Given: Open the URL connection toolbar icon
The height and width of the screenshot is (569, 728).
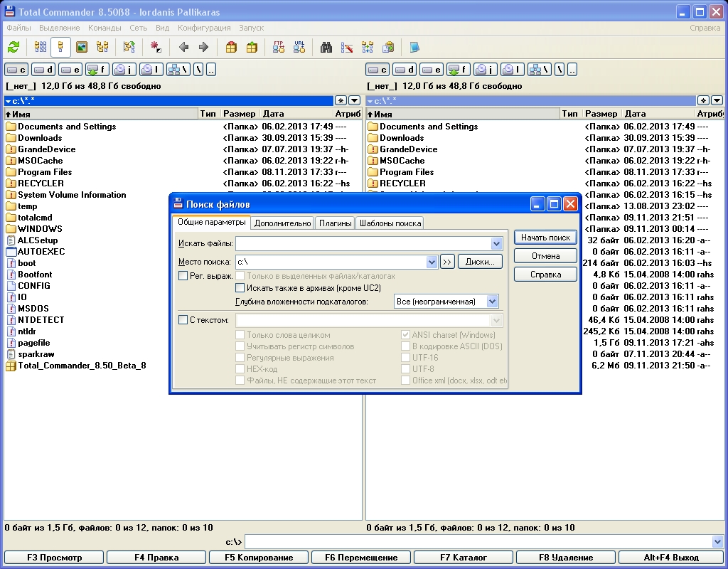Looking at the screenshot, I should [x=299, y=48].
